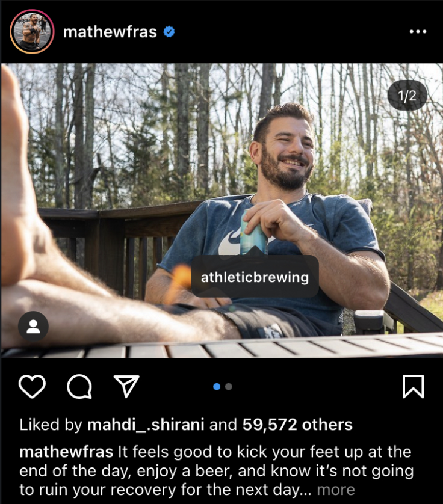The width and height of the screenshot is (443, 504).
Task: Like the post with the heart icon
Action: click(x=32, y=386)
